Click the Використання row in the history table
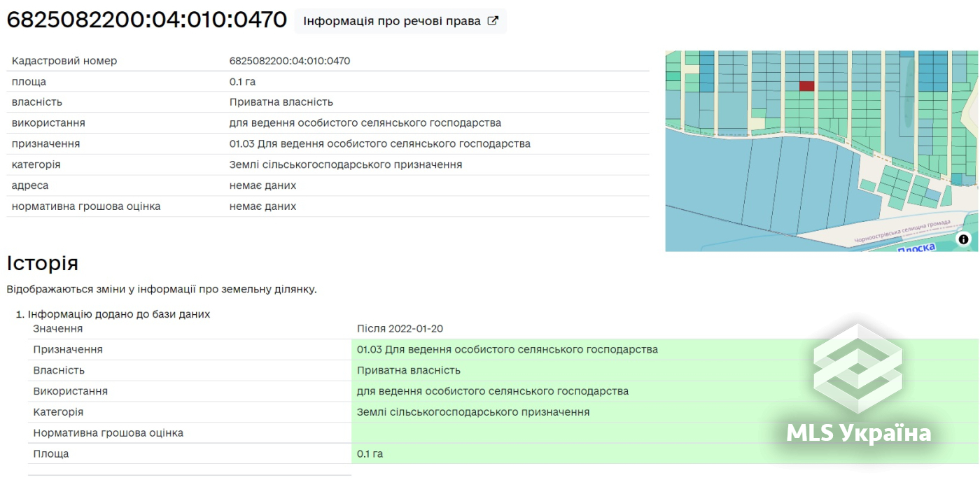Viewport: 980px width, 480px height. pos(71,391)
